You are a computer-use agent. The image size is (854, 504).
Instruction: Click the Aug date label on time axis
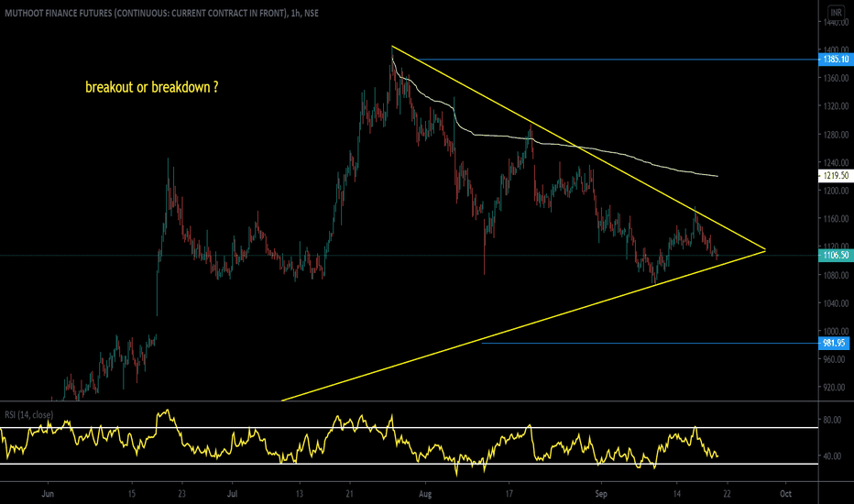coord(425,494)
